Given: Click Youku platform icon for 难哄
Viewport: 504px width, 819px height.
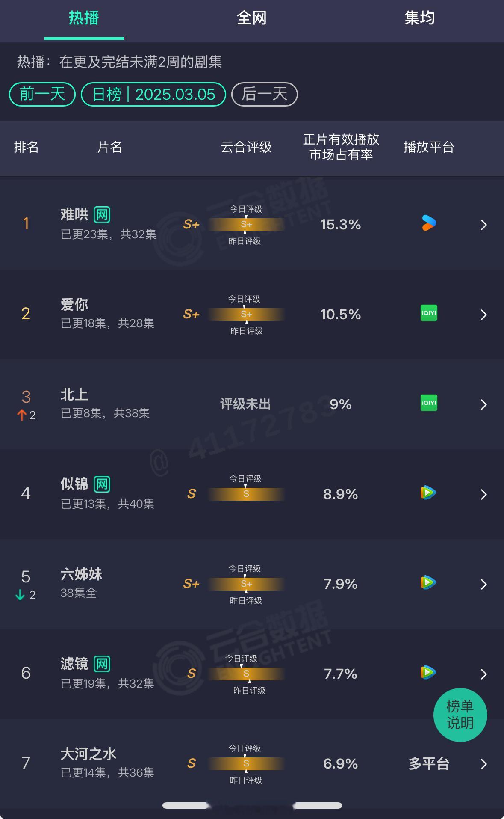Looking at the screenshot, I should pos(429,223).
